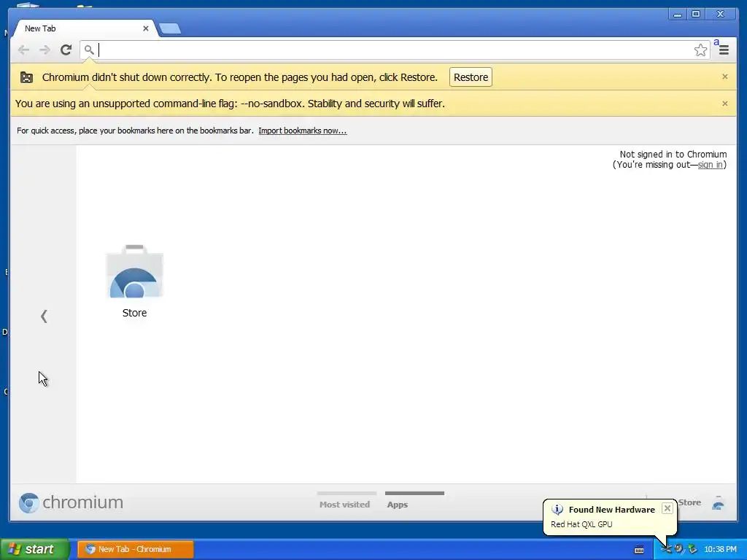Click the search magnifier in the address bar
Viewport: 747px width, 560px height.
(89, 49)
